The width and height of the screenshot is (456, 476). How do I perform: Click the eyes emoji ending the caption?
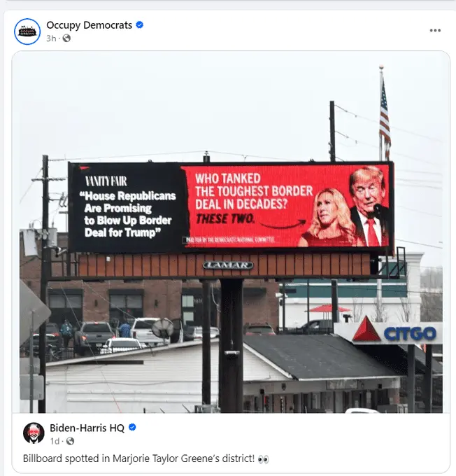(263, 459)
